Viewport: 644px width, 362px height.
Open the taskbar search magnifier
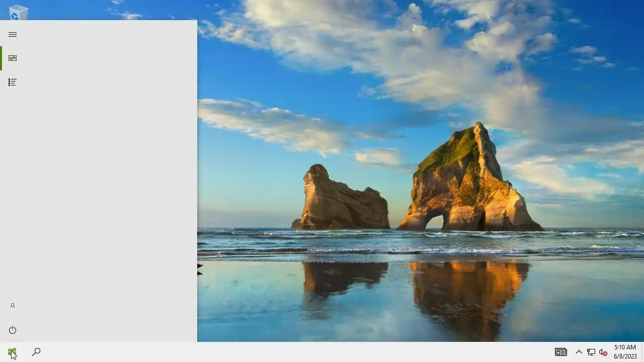(36, 352)
